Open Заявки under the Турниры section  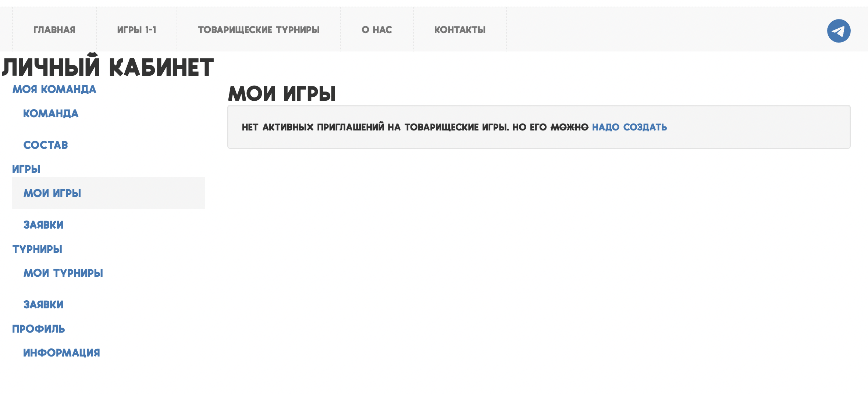pos(43,305)
